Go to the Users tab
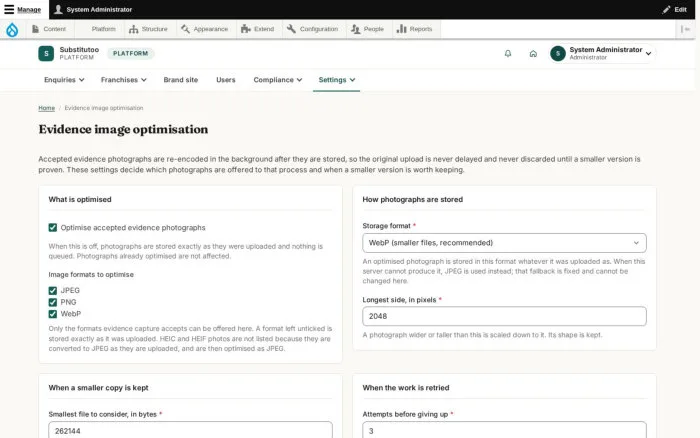Screen dimensions: 700x438 pyautogui.click(x=225, y=80)
